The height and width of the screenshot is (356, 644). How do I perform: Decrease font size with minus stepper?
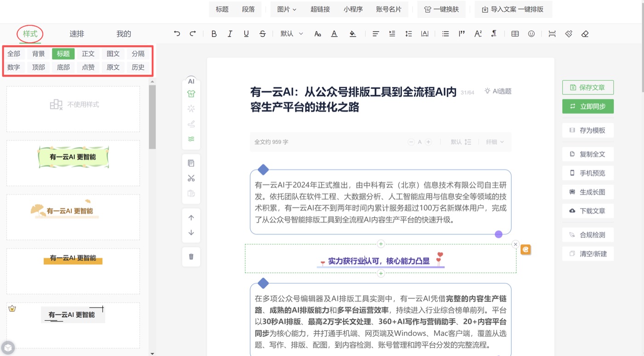411,142
